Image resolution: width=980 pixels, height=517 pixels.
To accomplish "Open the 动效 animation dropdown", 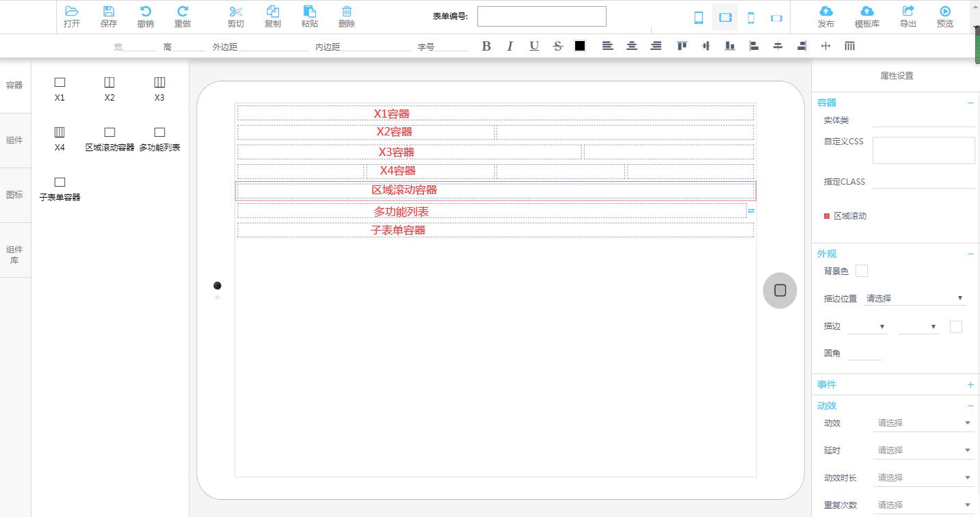I will pyautogui.click(x=924, y=423).
